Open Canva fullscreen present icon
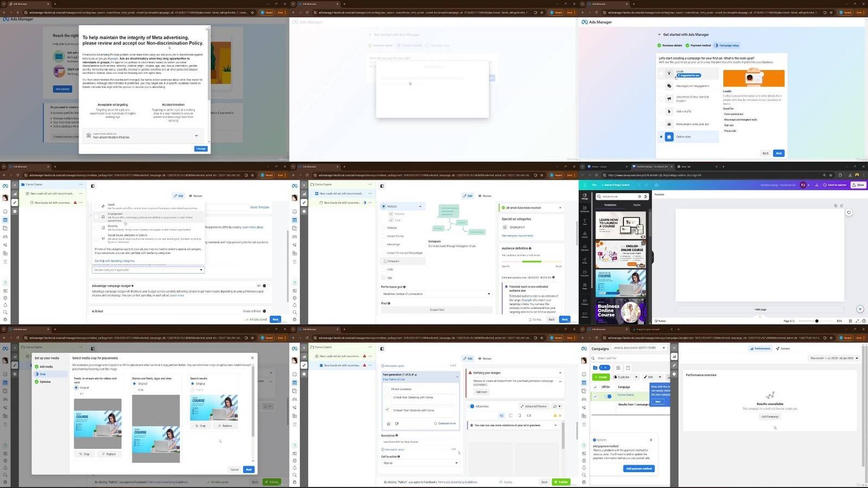Screen dimensions: 868x488 pos(856,321)
